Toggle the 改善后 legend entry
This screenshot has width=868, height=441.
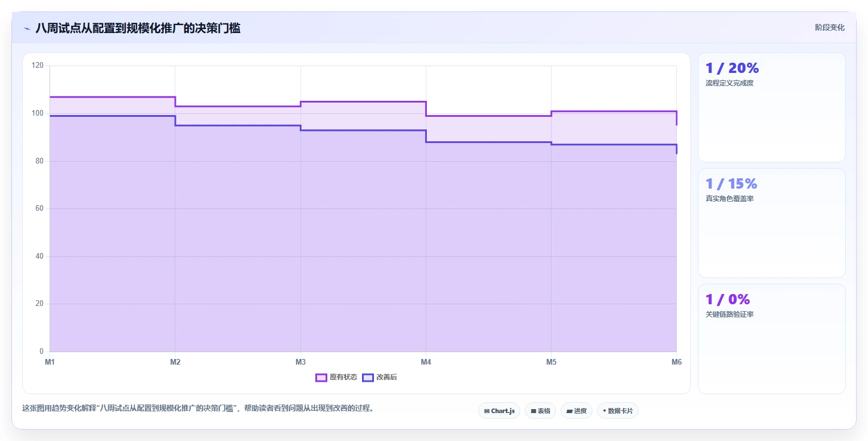point(380,377)
